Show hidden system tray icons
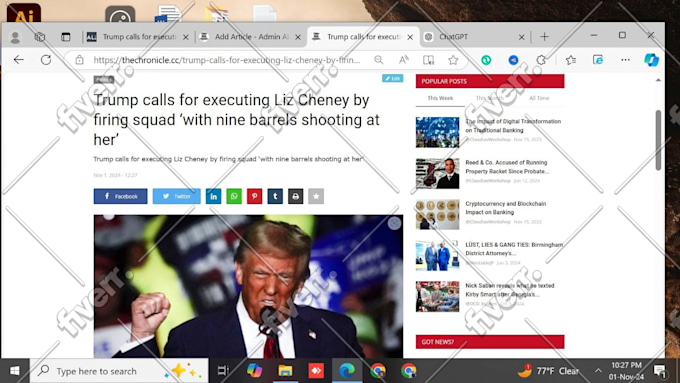The image size is (680, 383). [x=598, y=371]
